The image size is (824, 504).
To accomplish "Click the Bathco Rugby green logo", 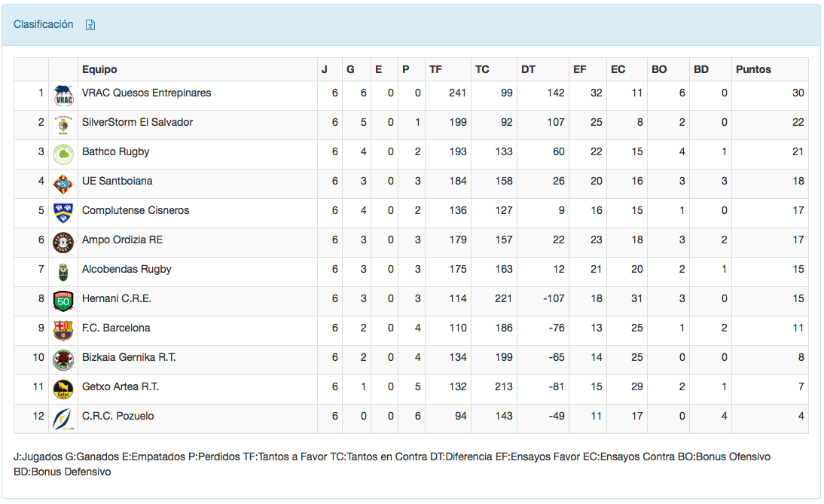I will tap(63, 155).
